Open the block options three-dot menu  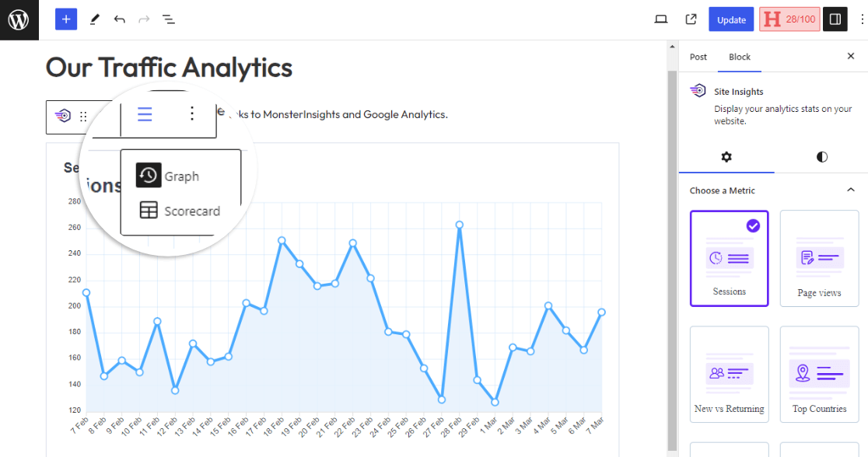pyautogui.click(x=192, y=114)
